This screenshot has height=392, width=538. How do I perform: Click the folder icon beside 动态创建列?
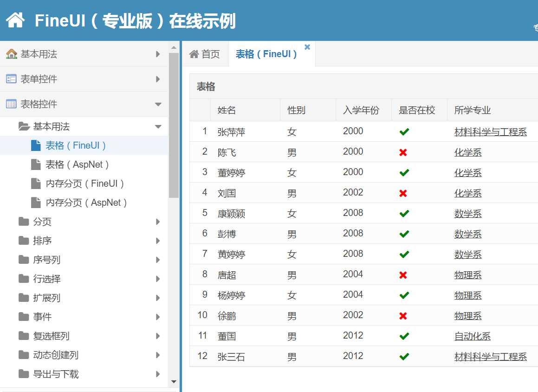(24, 354)
